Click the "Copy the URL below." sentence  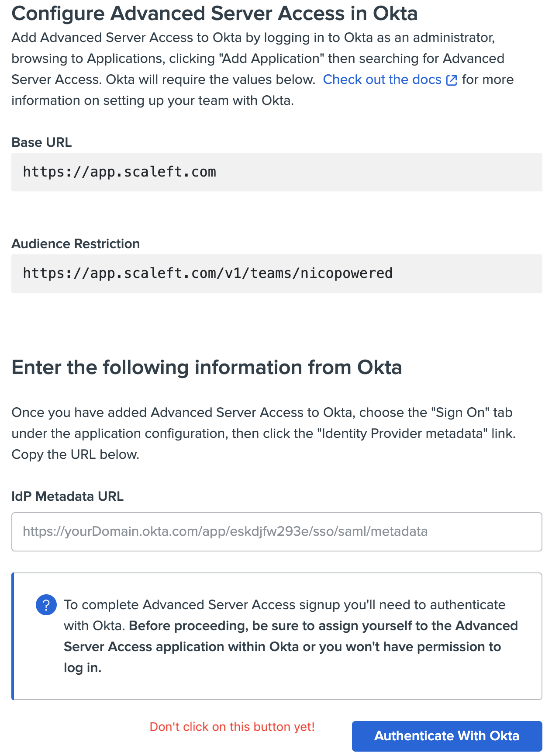tap(76, 454)
